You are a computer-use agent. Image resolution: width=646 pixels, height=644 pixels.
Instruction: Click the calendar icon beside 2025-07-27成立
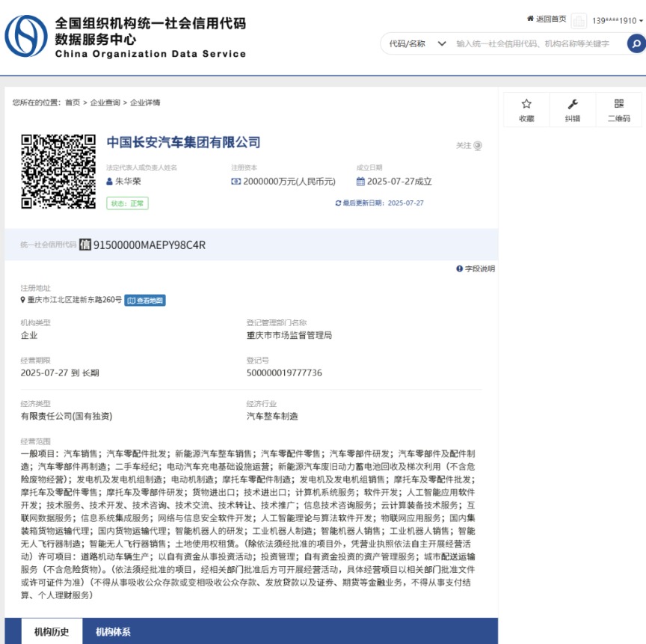tap(360, 181)
